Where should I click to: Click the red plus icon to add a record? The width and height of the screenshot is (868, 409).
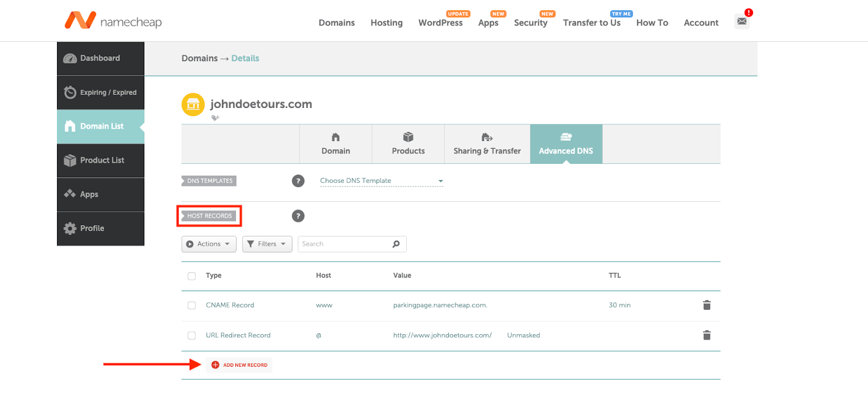(215, 365)
